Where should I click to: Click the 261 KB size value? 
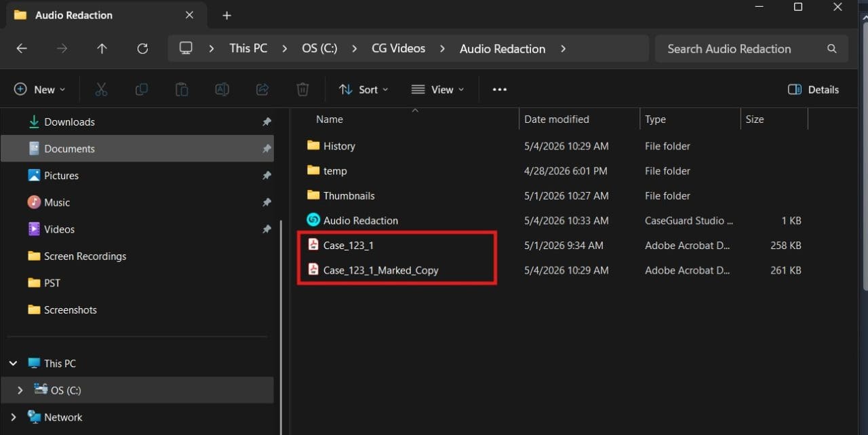tap(786, 270)
